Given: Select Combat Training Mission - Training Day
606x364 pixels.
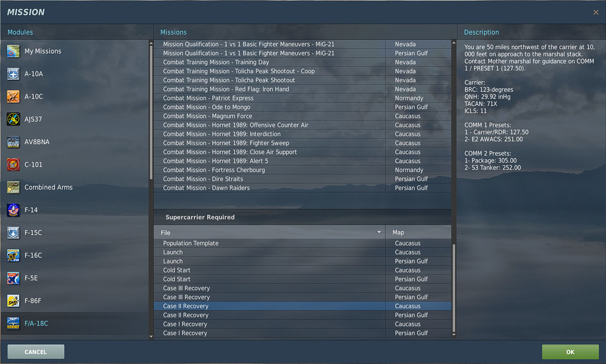Looking at the screenshot, I should click(302, 62).
